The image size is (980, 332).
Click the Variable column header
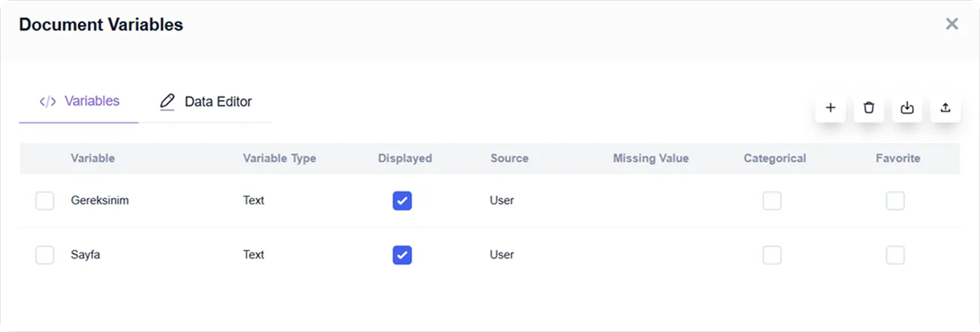click(93, 158)
